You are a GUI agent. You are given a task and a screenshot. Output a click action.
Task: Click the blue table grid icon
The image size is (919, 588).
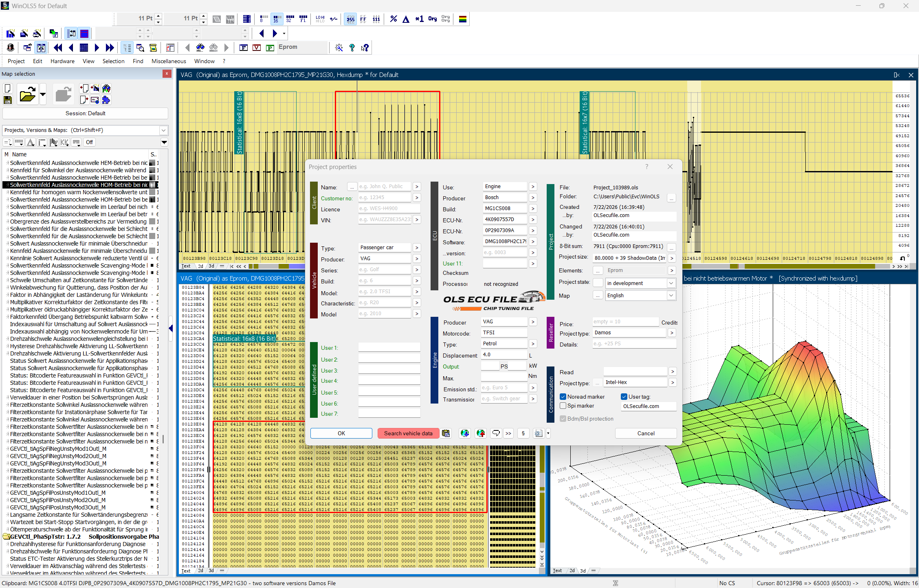[84, 48]
